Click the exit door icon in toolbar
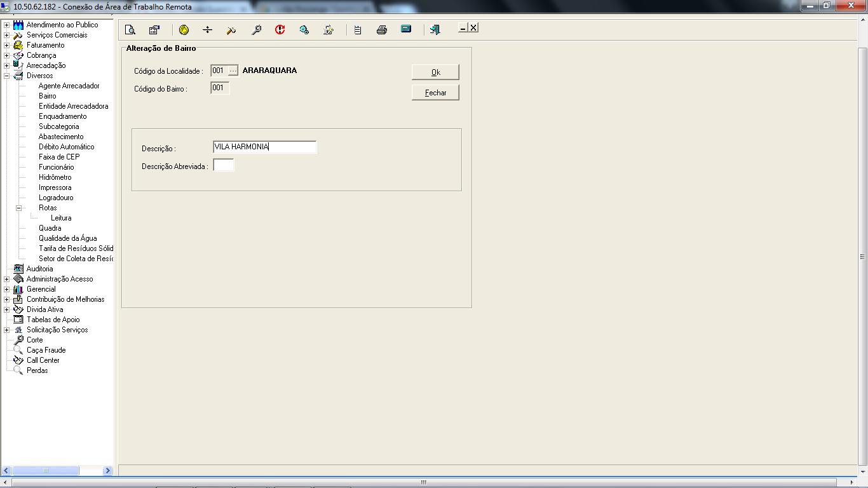Viewport: 868px width, 488px height. (435, 30)
